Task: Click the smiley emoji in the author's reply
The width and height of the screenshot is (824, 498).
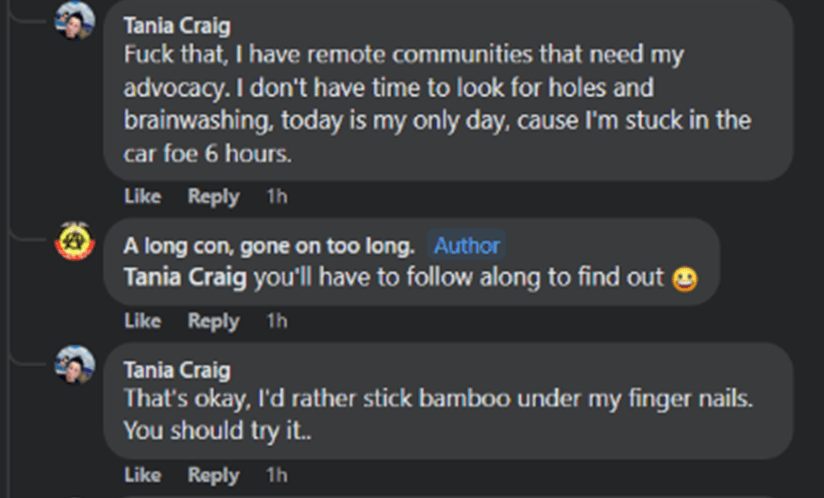Action: (x=685, y=278)
